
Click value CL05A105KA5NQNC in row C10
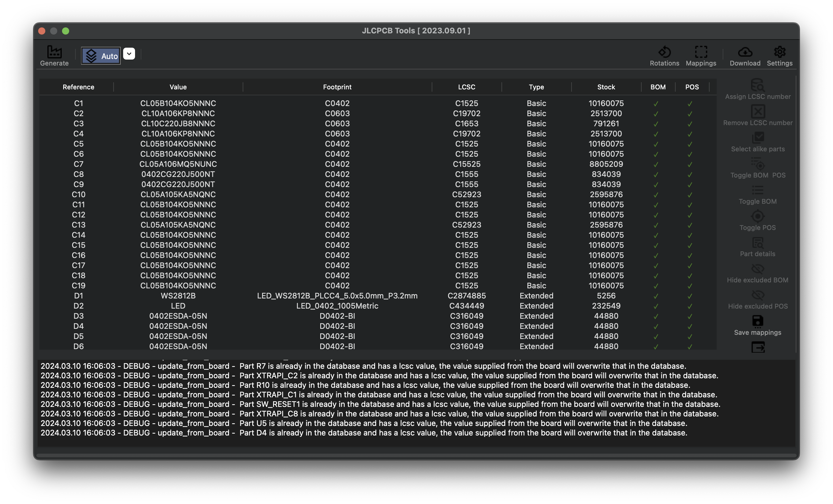178,195
